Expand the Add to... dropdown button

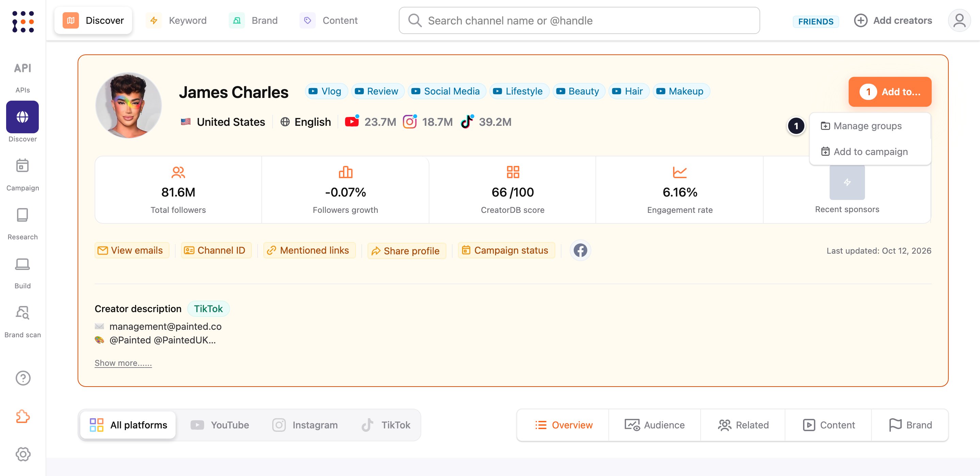pyautogui.click(x=890, y=91)
